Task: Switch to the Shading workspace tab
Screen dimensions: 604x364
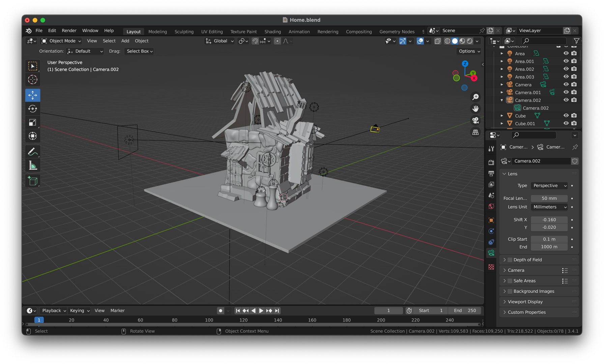Action: pyautogui.click(x=272, y=32)
